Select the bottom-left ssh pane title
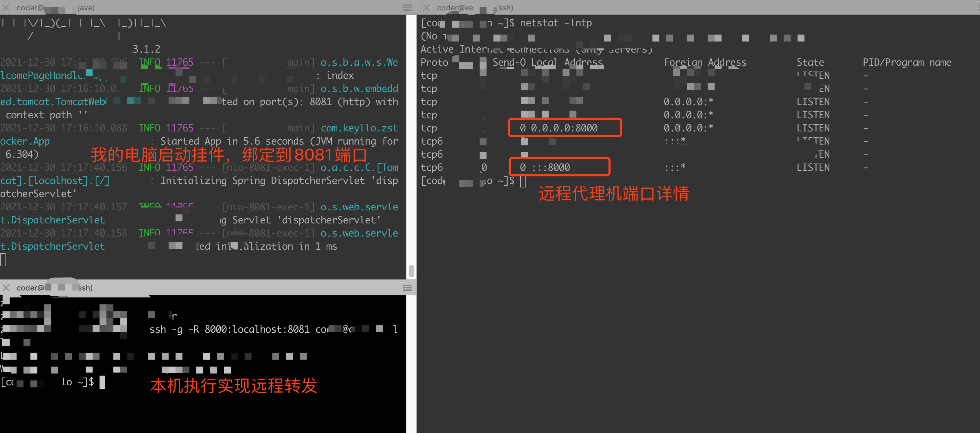The width and height of the screenshot is (980, 433). (x=54, y=288)
